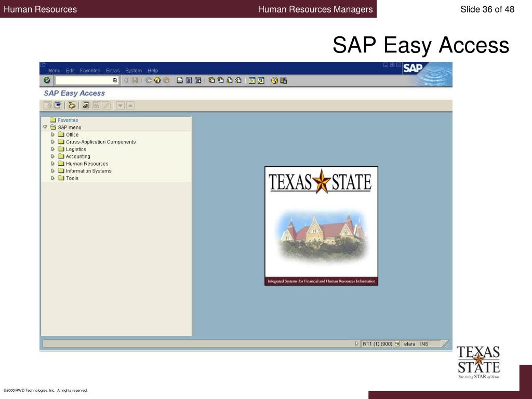This screenshot has width=532, height=399.
Task: Expand the Office folder arrow
Action: coord(53,135)
